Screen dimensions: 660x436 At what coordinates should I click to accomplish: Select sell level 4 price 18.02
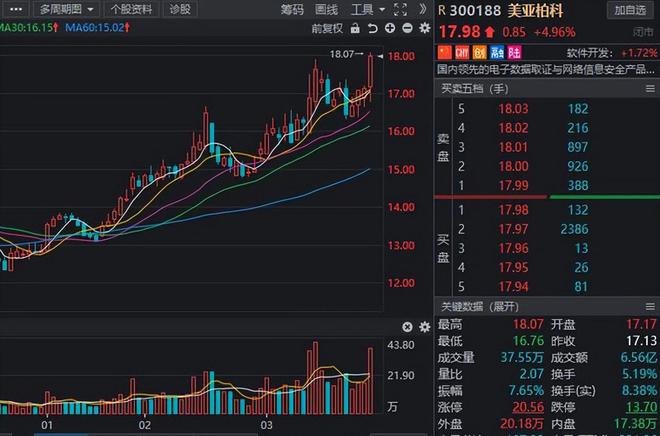513,128
